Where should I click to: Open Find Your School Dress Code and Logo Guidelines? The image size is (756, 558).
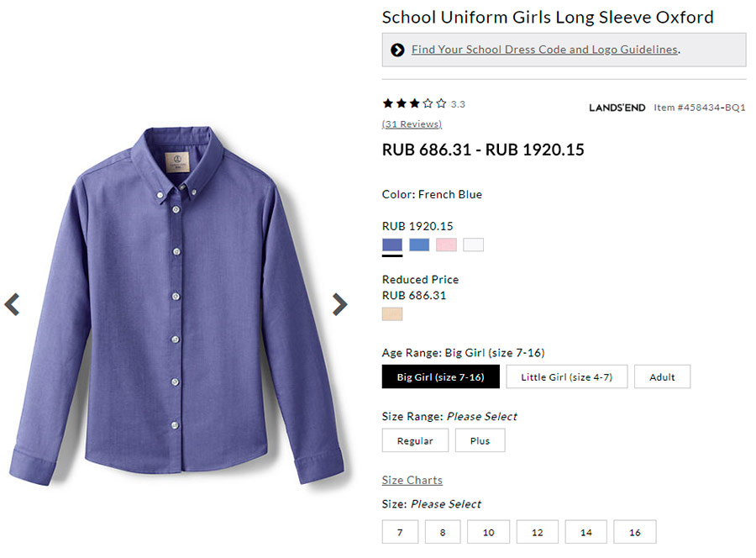tap(543, 50)
